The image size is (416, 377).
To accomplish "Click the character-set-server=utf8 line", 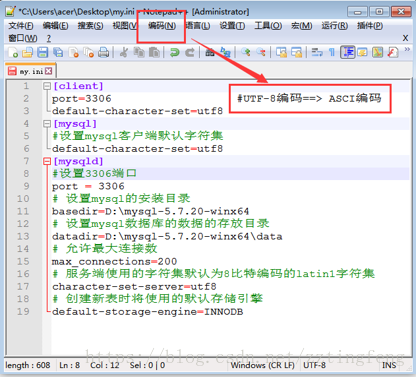I will [x=134, y=286].
